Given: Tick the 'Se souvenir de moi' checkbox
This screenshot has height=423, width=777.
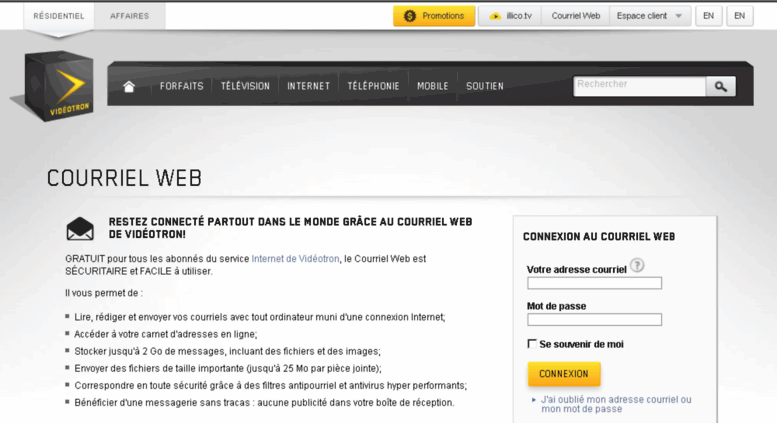Looking at the screenshot, I should click(532, 344).
